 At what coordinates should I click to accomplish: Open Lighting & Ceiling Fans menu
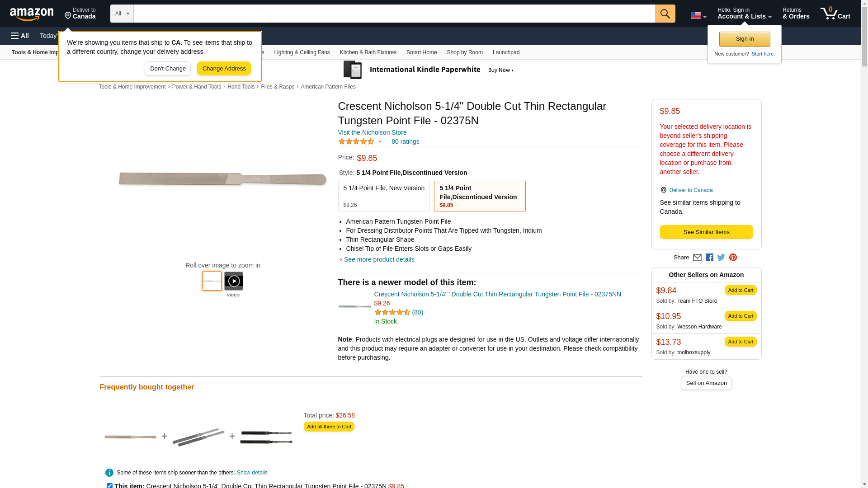tap(302, 52)
